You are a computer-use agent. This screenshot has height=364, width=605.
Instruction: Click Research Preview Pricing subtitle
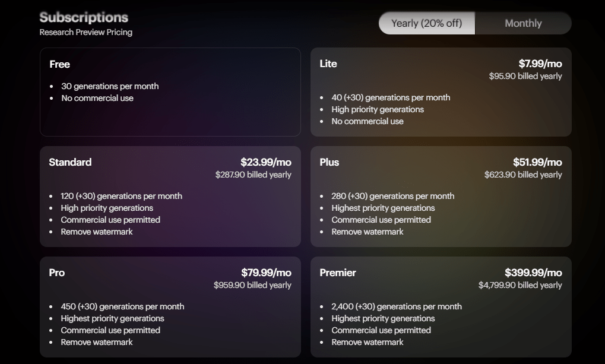(x=85, y=32)
